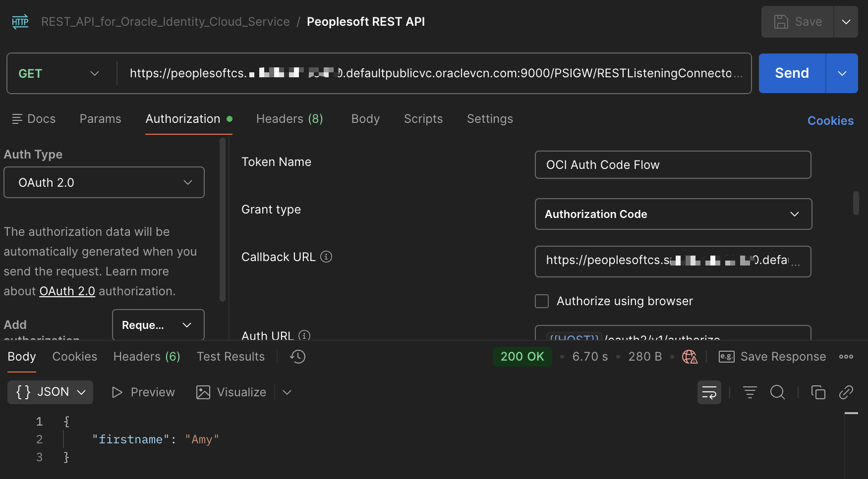Image resolution: width=868 pixels, height=479 pixels.
Task: Open the Grant type Authorization Code dropdown
Action: [673, 214]
